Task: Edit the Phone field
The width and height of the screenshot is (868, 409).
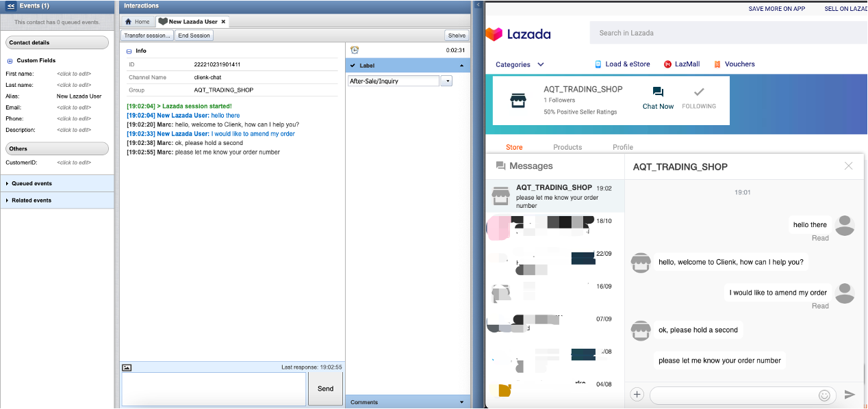Action: click(74, 118)
